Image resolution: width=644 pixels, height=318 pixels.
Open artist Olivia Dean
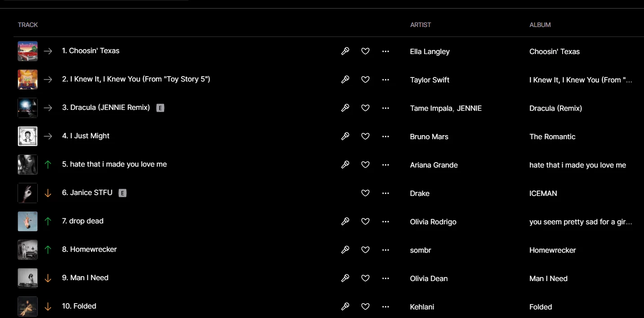pyautogui.click(x=429, y=279)
